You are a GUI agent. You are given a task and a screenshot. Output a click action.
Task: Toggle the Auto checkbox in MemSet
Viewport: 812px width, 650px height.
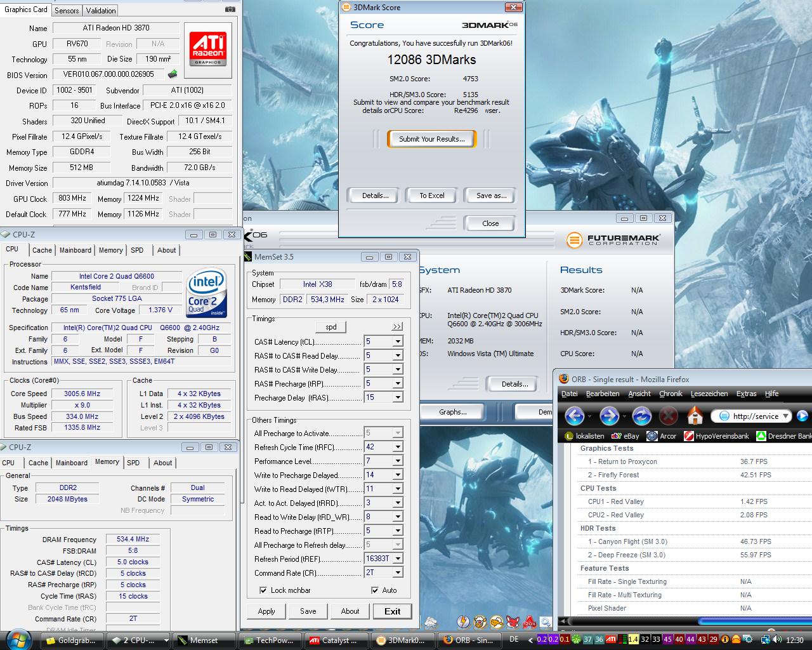pos(375,590)
